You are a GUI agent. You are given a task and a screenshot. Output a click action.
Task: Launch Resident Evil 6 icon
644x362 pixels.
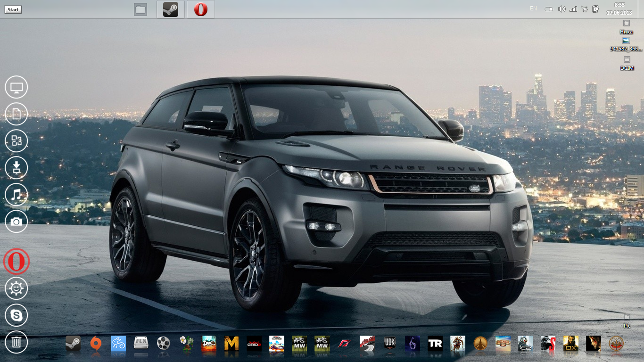(413, 343)
